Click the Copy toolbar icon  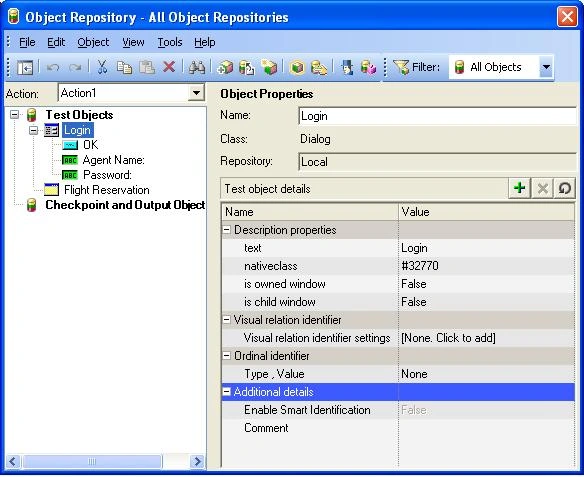[124, 67]
